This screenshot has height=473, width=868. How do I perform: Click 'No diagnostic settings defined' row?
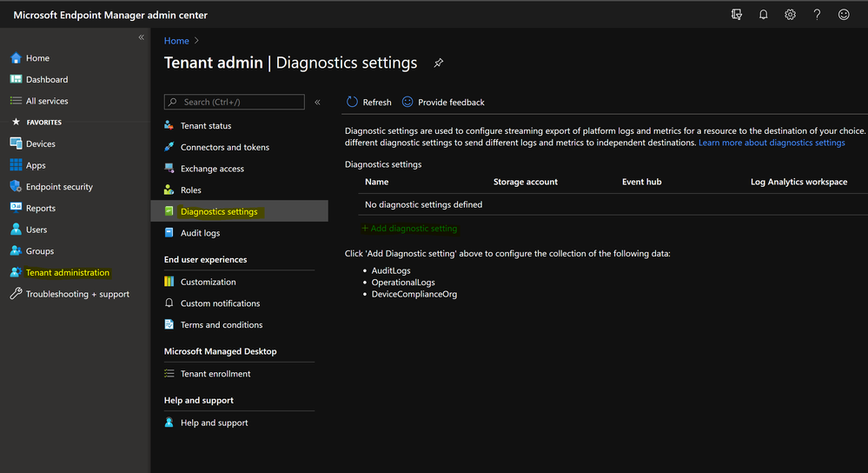pos(613,204)
